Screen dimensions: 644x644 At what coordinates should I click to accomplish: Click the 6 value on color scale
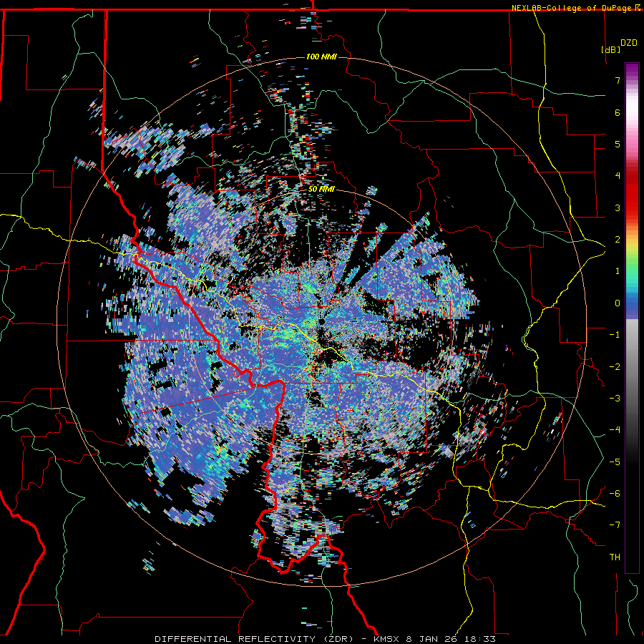click(x=618, y=112)
